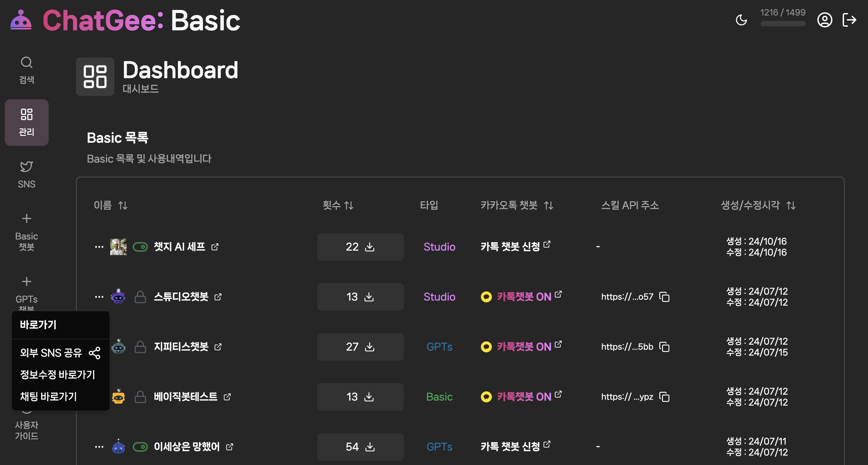Sort the list by 이름 column
This screenshot has width=868, height=465.
pyautogui.click(x=123, y=205)
